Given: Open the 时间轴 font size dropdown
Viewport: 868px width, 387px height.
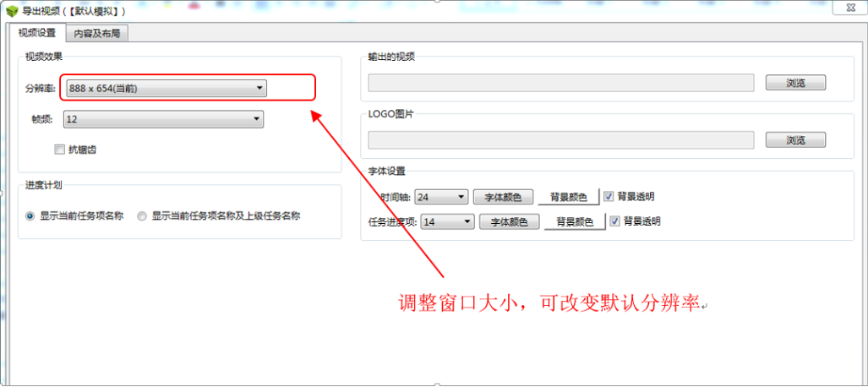Looking at the screenshot, I should point(442,197).
